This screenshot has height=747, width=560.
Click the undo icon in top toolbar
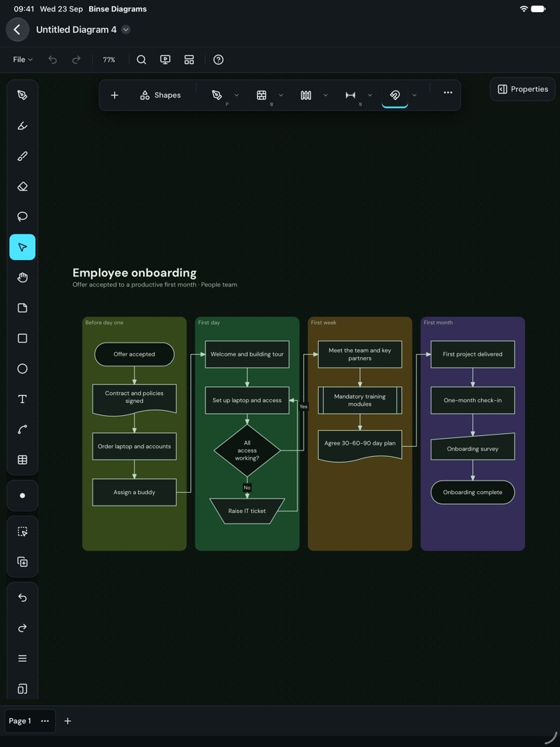[x=53, y=60]
